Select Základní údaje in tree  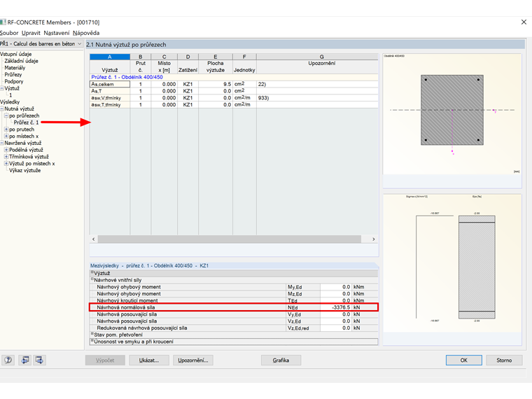[x=22, y=61]
